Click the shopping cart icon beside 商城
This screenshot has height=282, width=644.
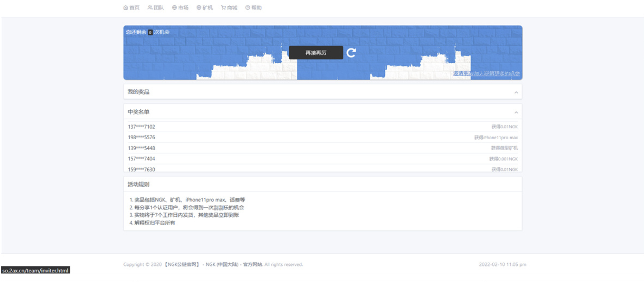[223, 7]
